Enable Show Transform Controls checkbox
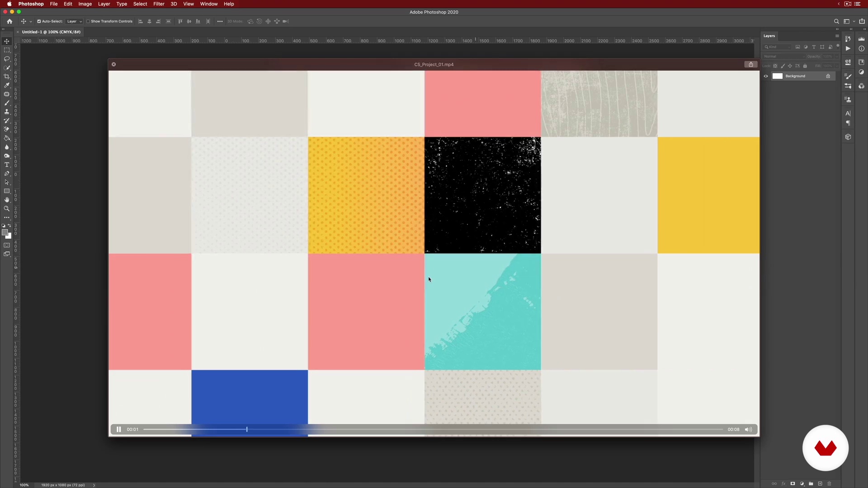Screen dimensions: 868x488 click(x=88, y=21)
